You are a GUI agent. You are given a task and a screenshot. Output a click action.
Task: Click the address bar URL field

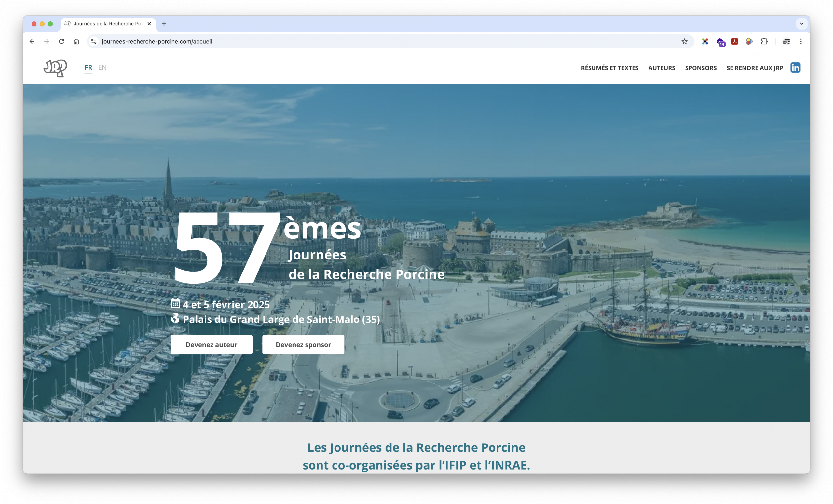tap(304, 42)
